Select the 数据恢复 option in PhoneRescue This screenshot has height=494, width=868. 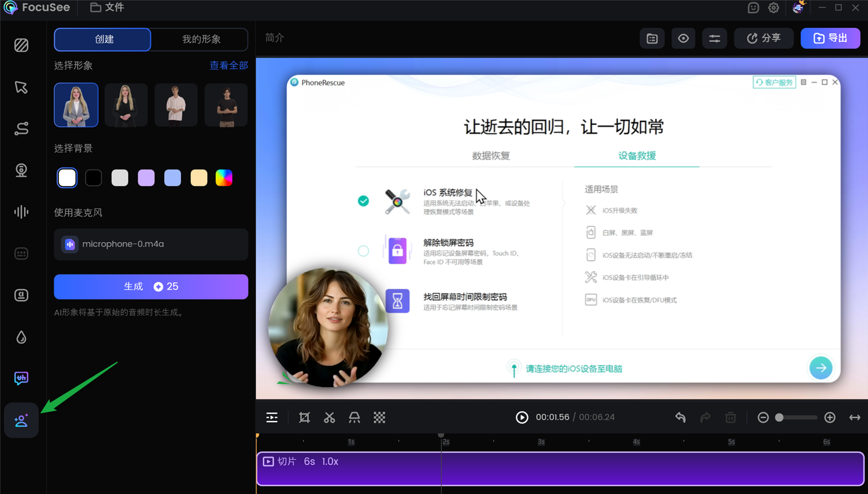(x=490, y=156)
